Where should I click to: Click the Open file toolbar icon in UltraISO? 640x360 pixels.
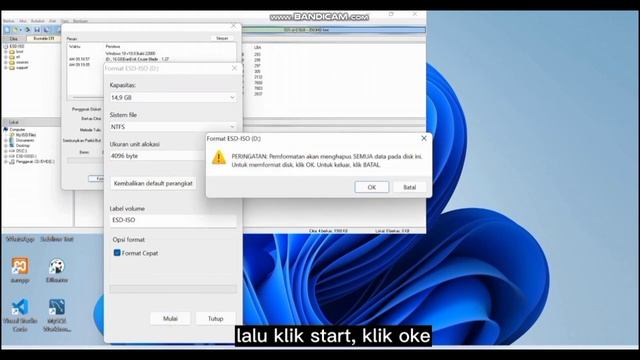[x=16, y=30]
